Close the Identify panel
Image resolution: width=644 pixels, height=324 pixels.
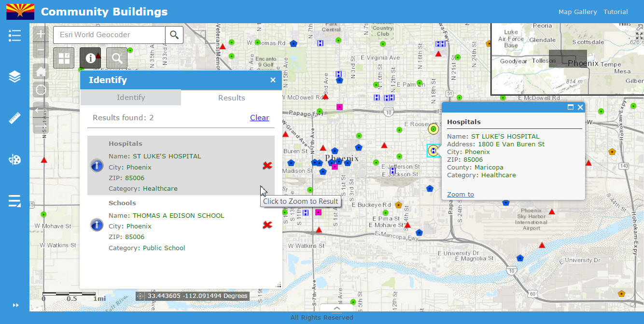[273, 80]
